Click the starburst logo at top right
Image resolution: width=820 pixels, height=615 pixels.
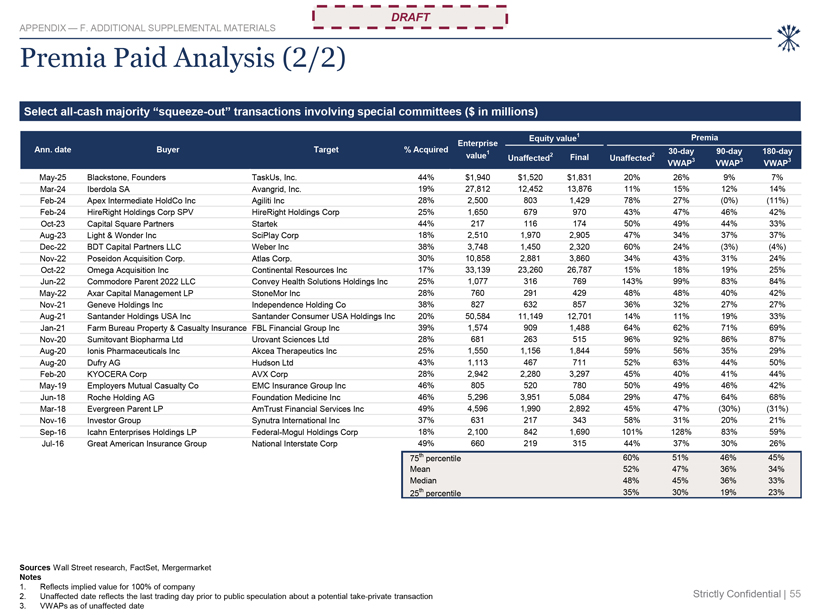(788, 38)
